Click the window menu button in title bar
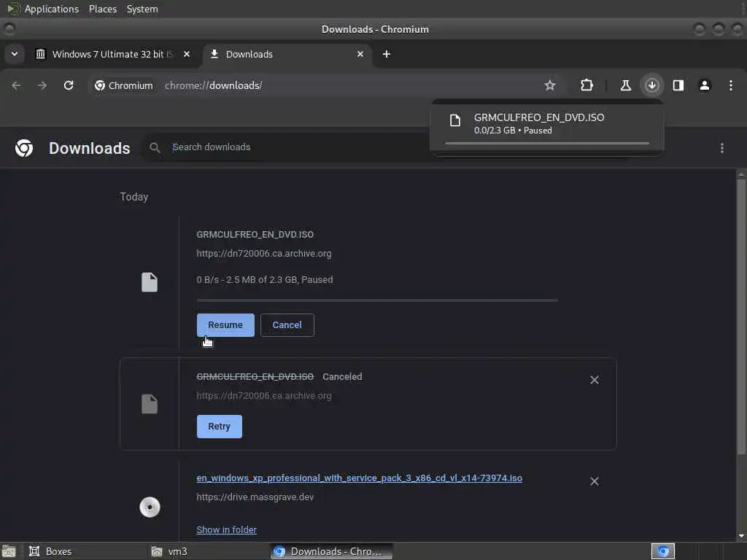 (9, 29)
